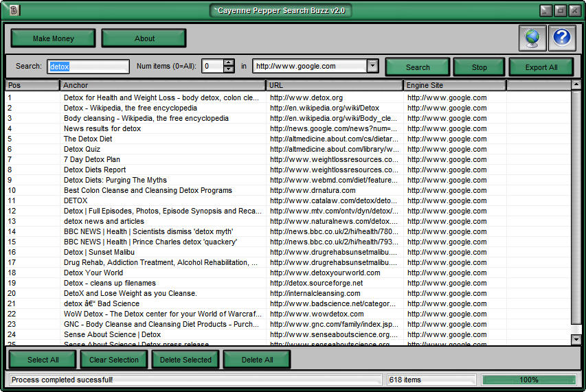This screenshot has width=586, height=392.
Task: Select 'Scientists dismiss detox myth' BBC row
Action: pyautogui.click(x=288, y=231)
